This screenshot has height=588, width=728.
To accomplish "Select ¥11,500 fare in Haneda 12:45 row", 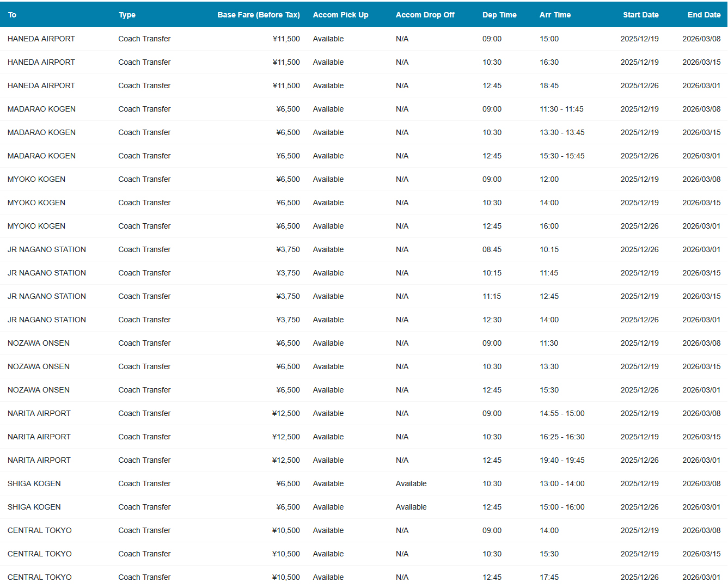I will coord(286,85).
